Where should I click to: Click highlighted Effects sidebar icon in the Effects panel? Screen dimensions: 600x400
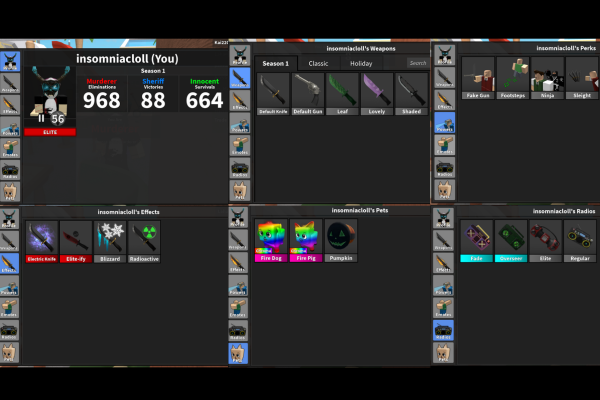[9, 263]
